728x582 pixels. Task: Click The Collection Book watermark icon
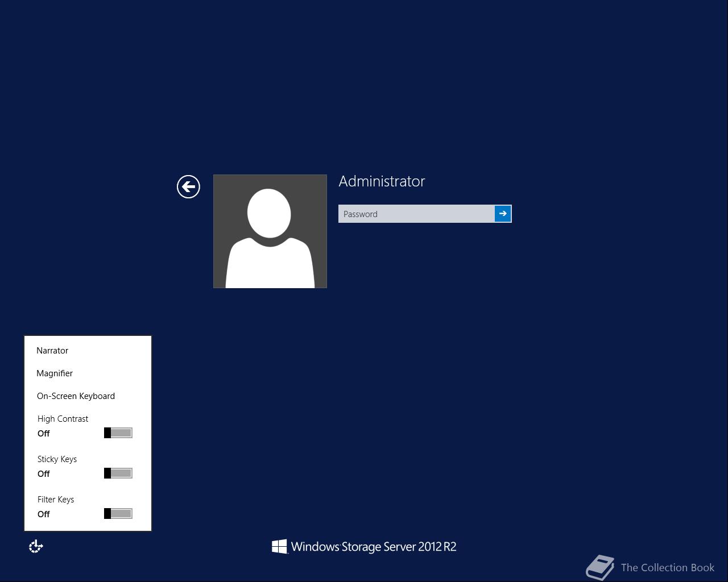click(601, 567)
